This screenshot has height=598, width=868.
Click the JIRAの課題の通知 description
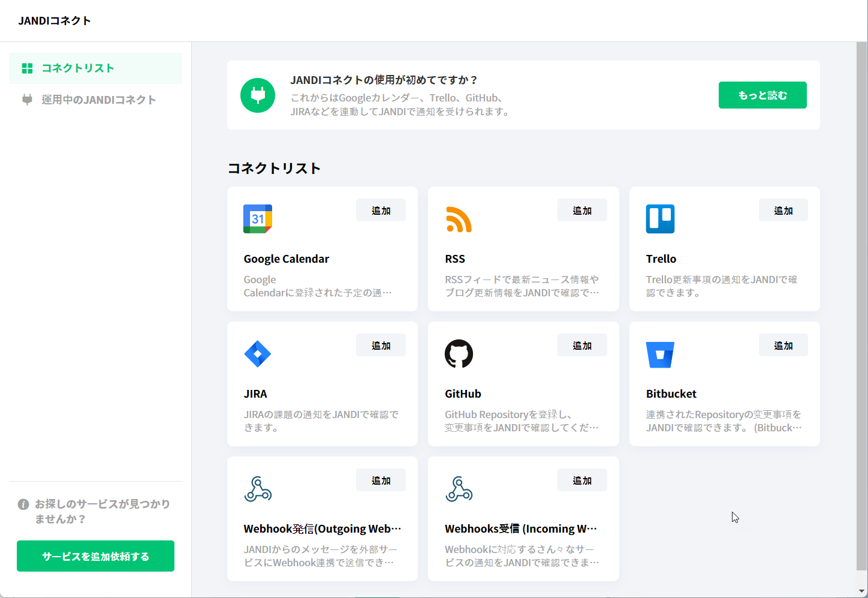pyautogui.click(x=321, y=421)
